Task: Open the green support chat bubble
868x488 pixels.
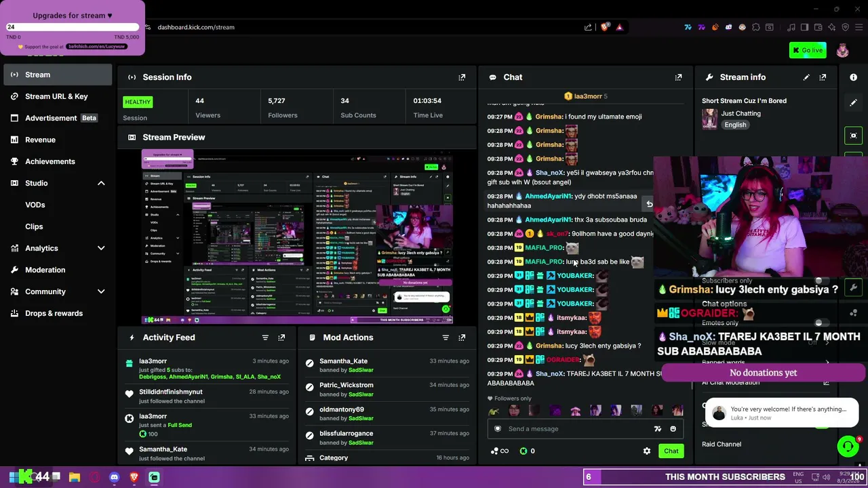Action: 848,446
